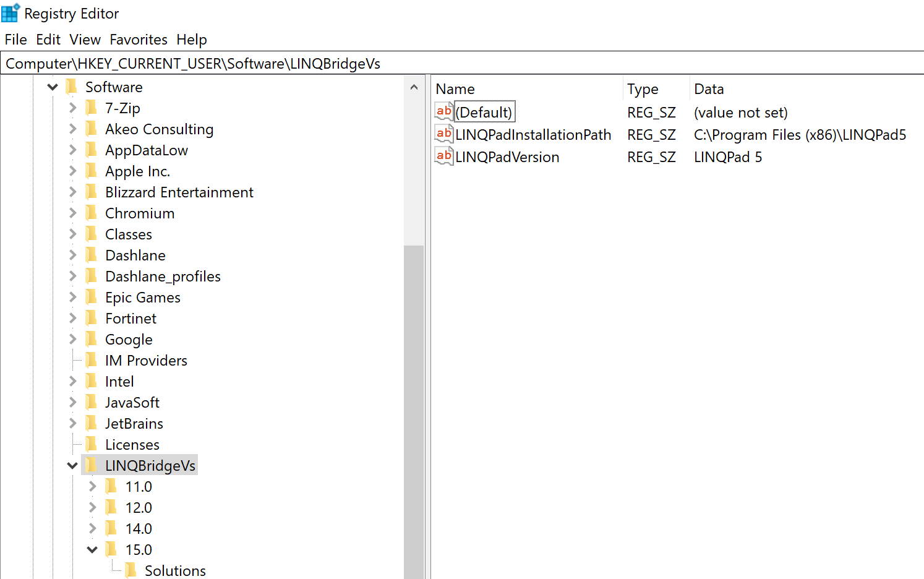Click the Dashlane_profiles folder icon

91,276
